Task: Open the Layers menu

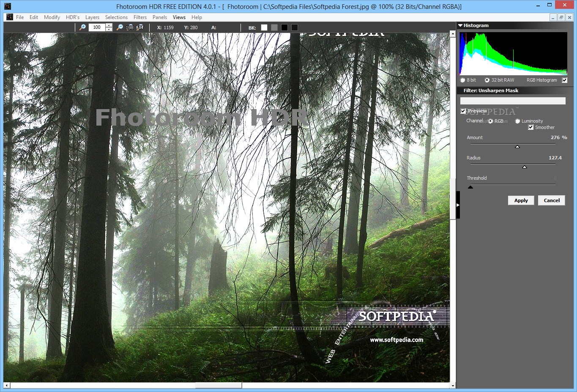Action: point(92,17)
